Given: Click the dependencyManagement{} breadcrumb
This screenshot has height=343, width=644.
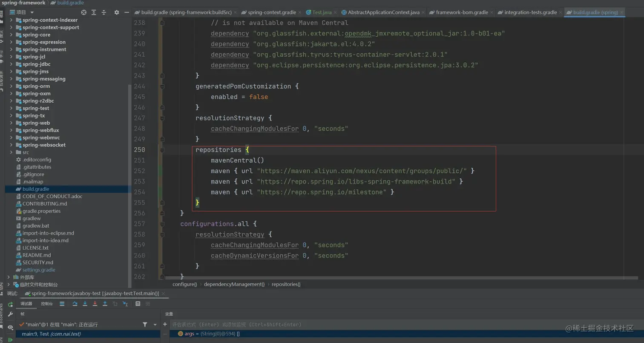Looking at the screenshot, I should 234,284.
